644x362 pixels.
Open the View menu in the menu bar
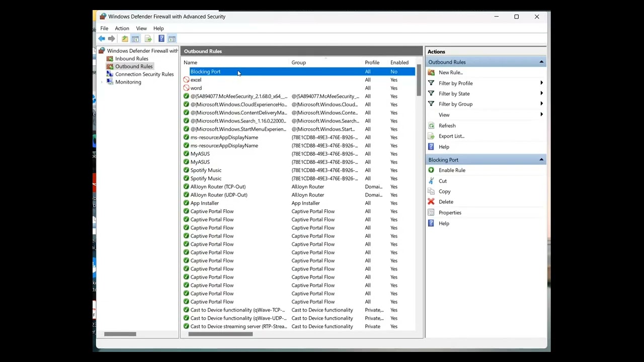[141, 28]
